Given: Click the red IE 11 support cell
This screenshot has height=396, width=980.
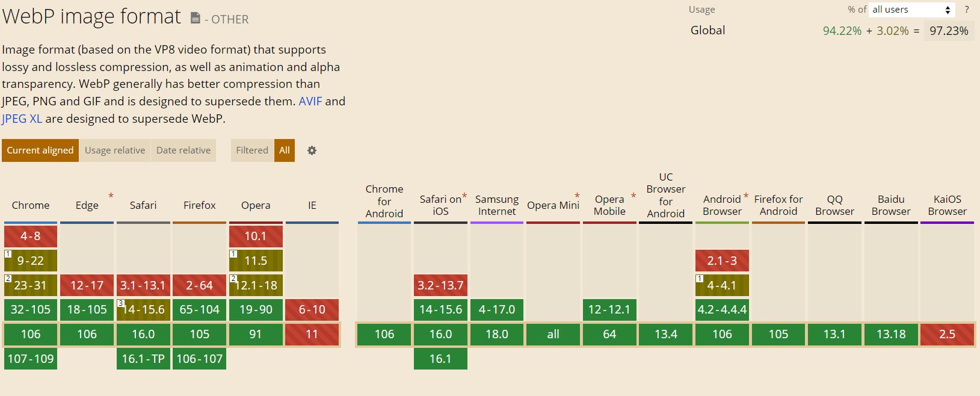Looking at the screenshot, I should [x=312, y=334].
